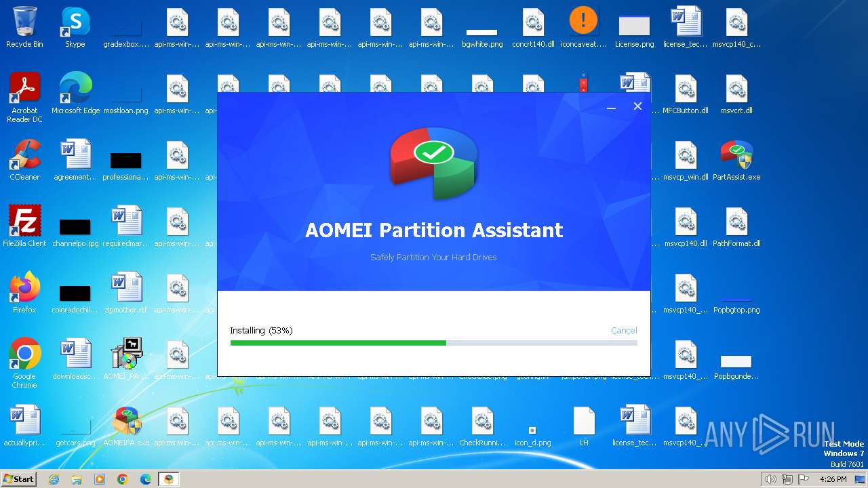Select the Acrobat Reader DC shortcut

point(24,98)
